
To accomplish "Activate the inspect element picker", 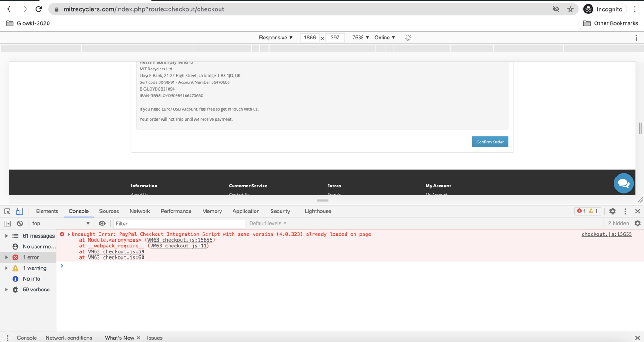I will click(x=8, y=211).
